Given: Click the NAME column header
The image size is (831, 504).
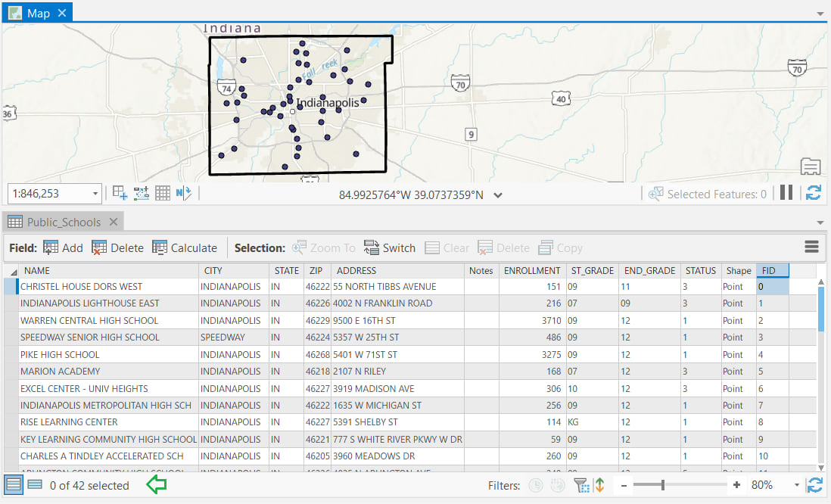Looking at the screenshot, I should tap(109, 271).
